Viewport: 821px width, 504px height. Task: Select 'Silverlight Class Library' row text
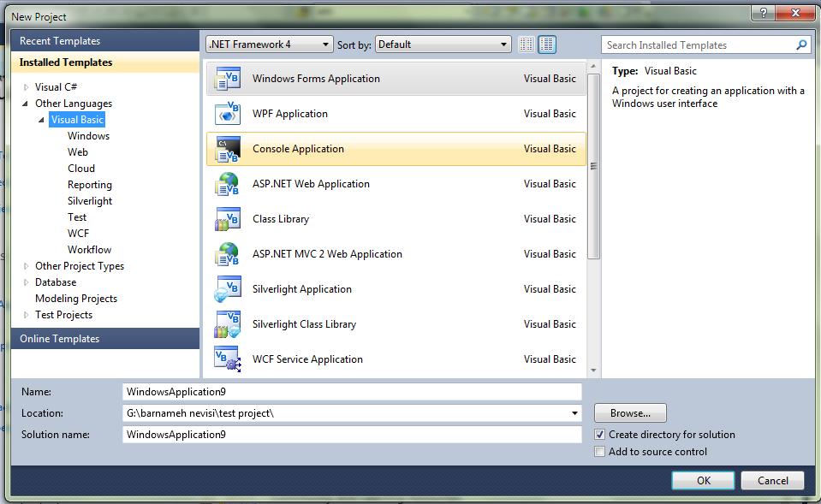click(x=304, y=324)
